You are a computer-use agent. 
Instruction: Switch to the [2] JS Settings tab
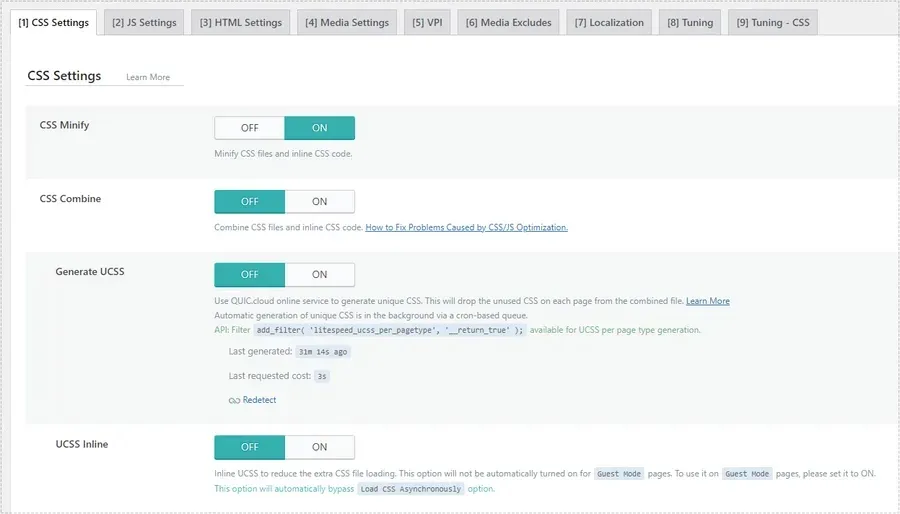tap(144, 22)
